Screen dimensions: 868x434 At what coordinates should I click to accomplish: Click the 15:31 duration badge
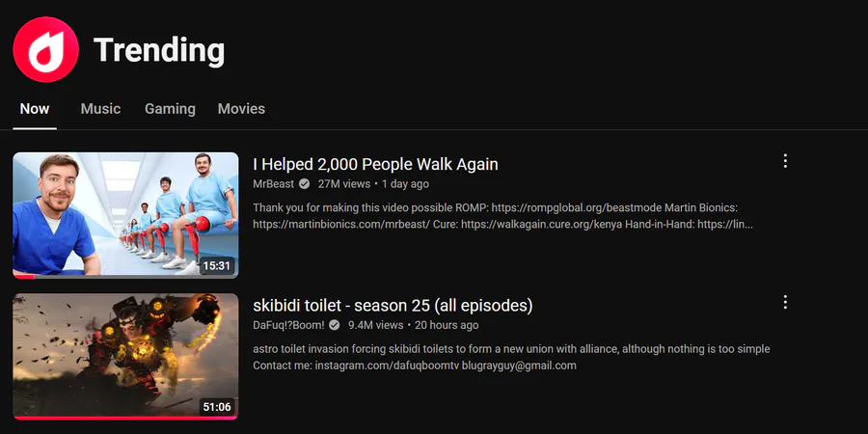(216, 266)
